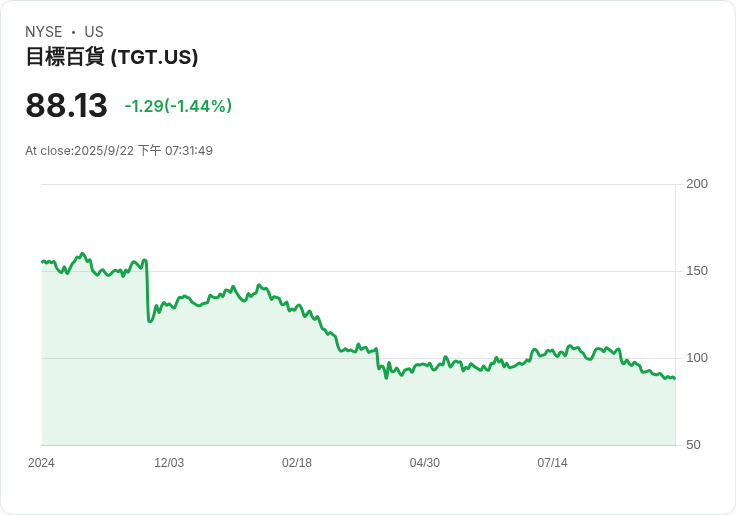Click the 88.13 current price

coord(66,106)
